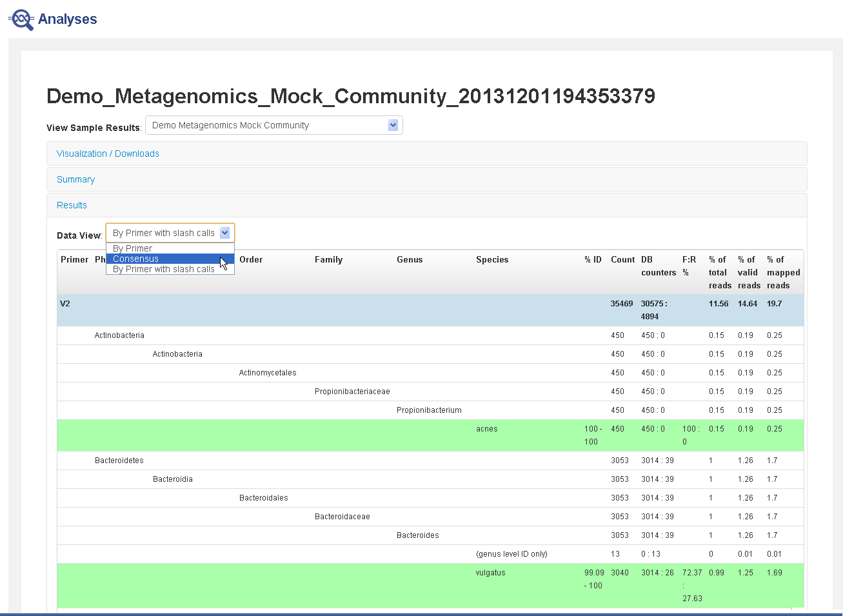This screenshot has height=616, width=843.
Task: Expand the Summary section
Action: (x=75, y=179)
